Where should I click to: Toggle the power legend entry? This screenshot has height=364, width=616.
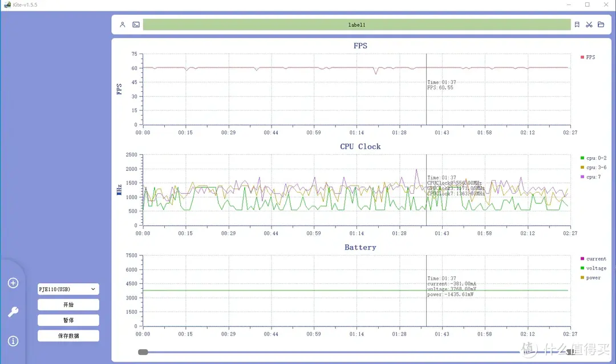point(590,278)
